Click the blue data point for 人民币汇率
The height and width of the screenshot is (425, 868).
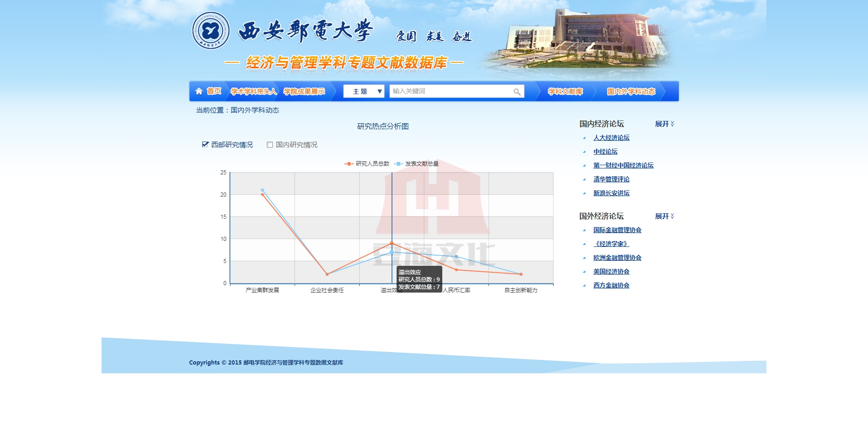pyautogui.click(x=456, y=257)
